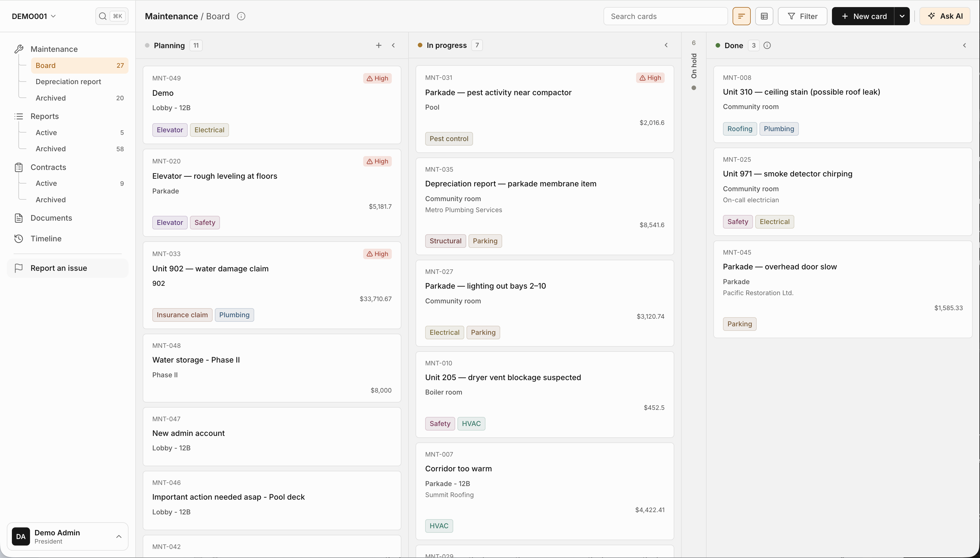Screen dimensions: 980x558
Task: Click the Ask AI sparkle button
Action: point(944,16)
